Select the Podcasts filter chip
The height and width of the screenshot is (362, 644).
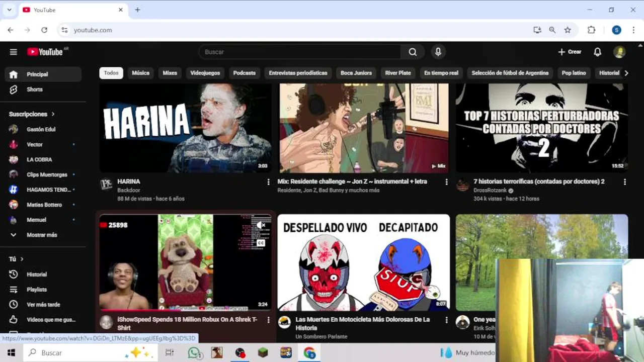point(245,73)
